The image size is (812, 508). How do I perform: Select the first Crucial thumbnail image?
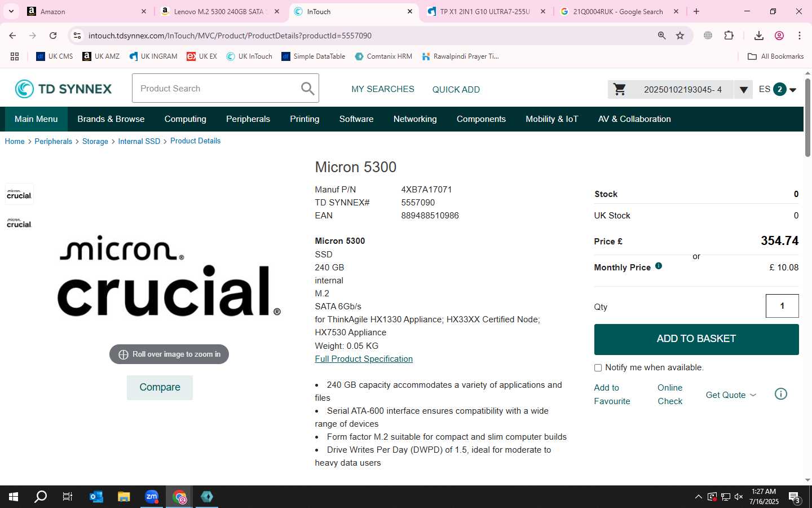pos(19,194)
